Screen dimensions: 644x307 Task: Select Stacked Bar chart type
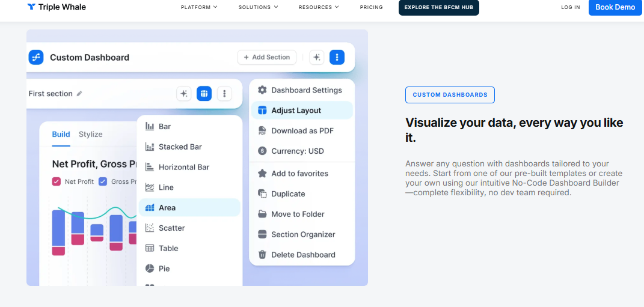click(189, 147)
